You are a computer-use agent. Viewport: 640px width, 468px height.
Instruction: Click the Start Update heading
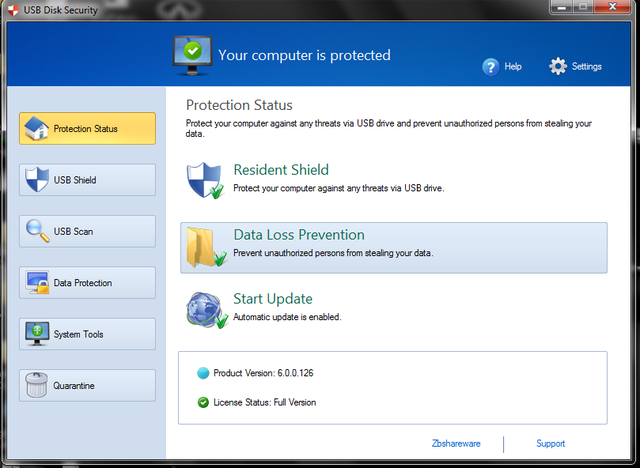(x=273, y=299)
